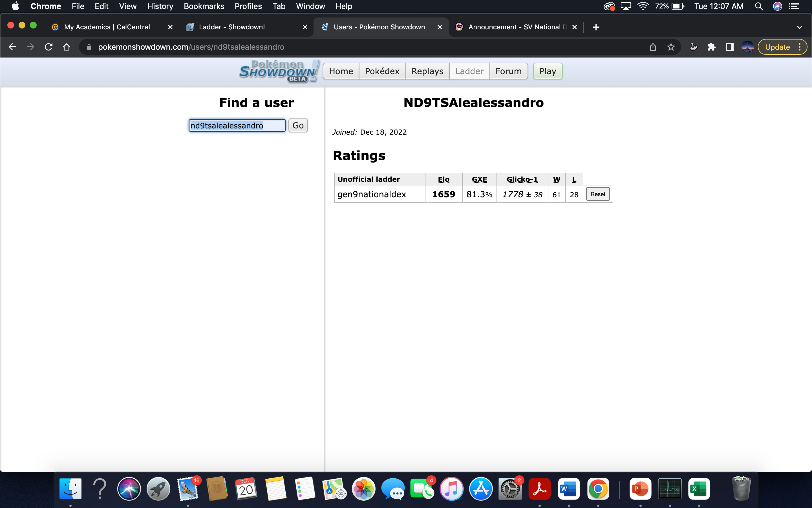The image size is (812, 508).
Task: Share this page via the share icon
Action: (653, 47)
